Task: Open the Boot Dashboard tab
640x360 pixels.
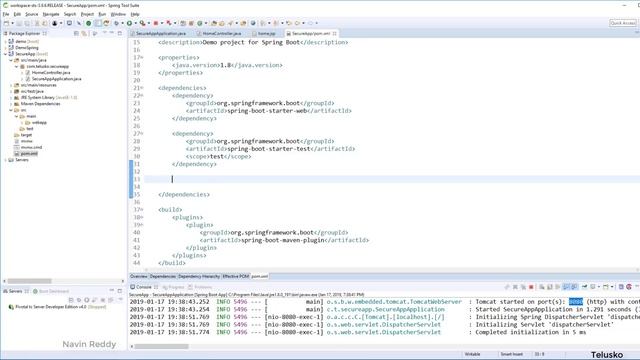Action: point(51,291)
